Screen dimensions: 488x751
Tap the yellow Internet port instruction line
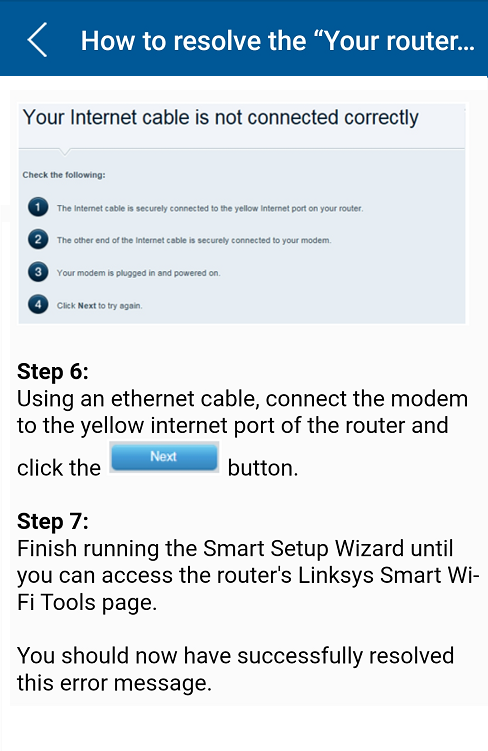[210, 208]
